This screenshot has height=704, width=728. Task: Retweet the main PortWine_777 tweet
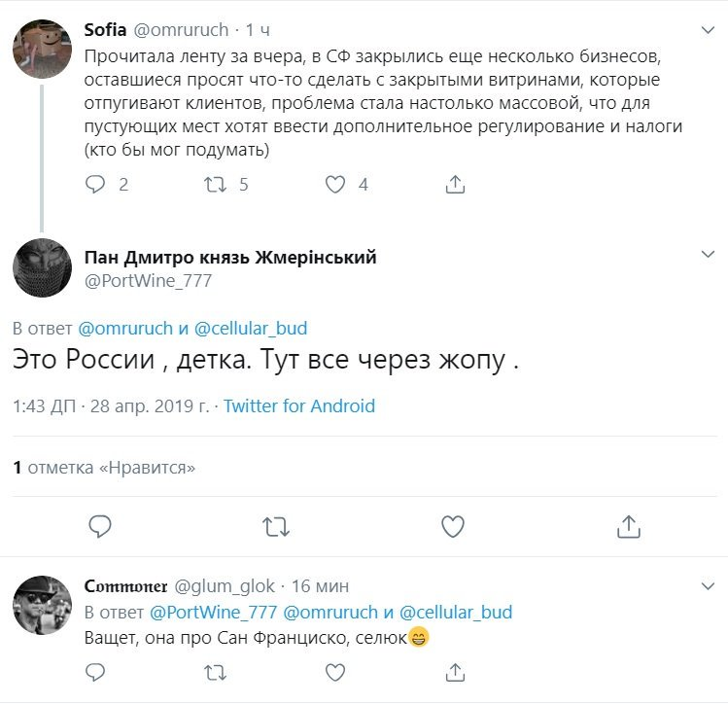point(276,526)
